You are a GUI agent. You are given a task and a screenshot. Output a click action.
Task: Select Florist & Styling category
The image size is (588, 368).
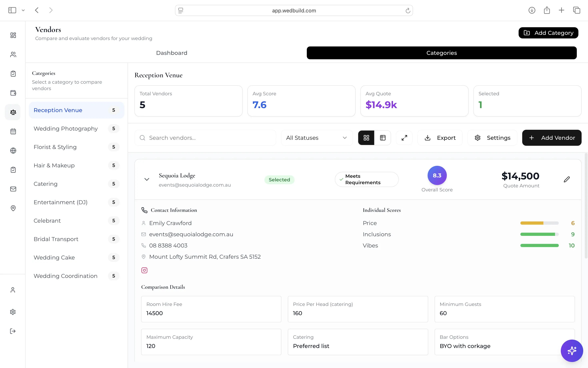[77, 147]
